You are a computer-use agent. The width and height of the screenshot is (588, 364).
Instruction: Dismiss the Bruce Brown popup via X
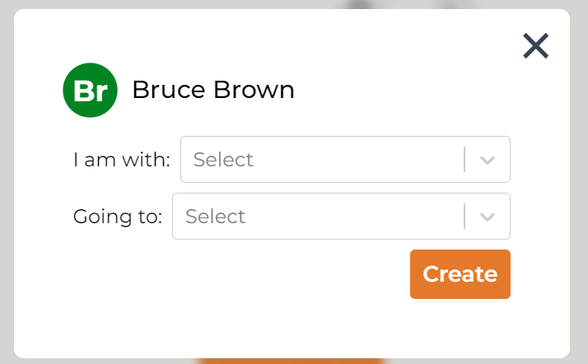(535, 46)
